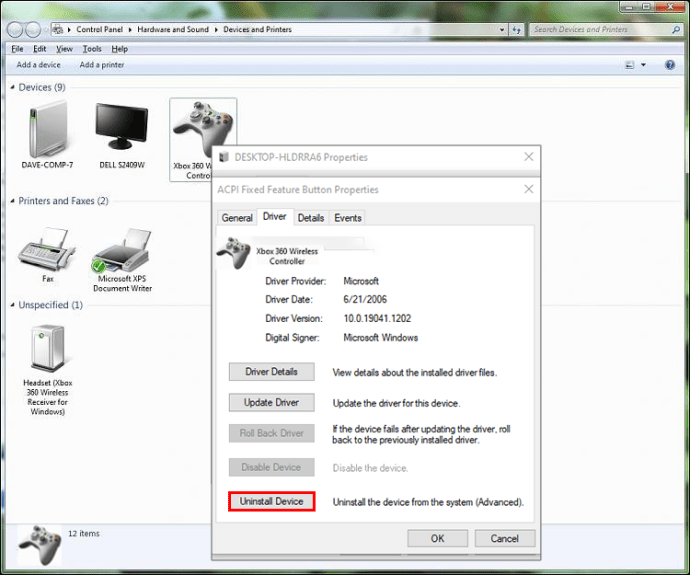Open the view options dropdown arrow
This screenshot has height=575, width=690.
pyautogui.click(x=643, y=65)
